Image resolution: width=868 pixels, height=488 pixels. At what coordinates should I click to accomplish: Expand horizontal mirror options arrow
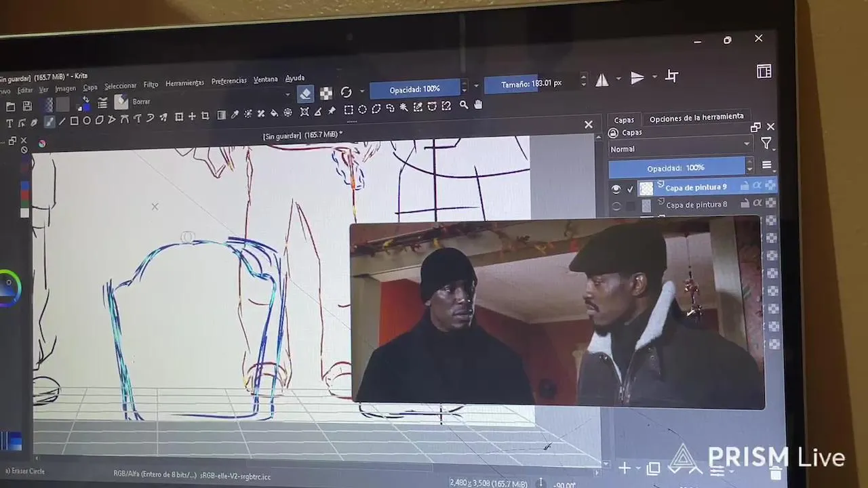618,79
